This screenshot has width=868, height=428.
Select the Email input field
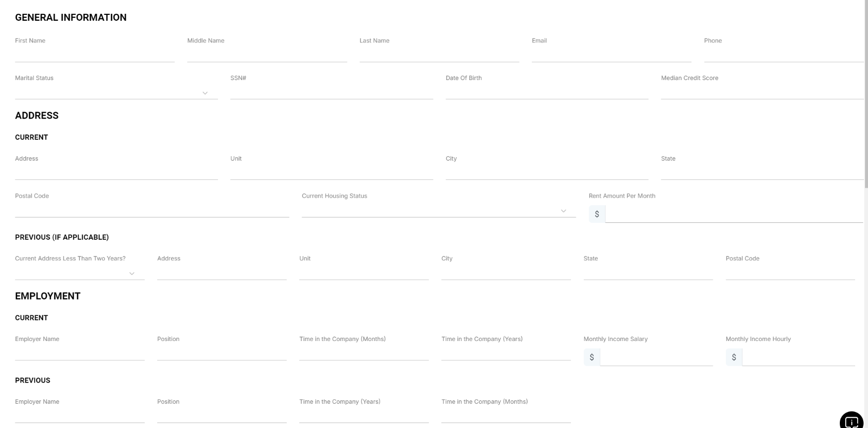click(x=611, y=55)
